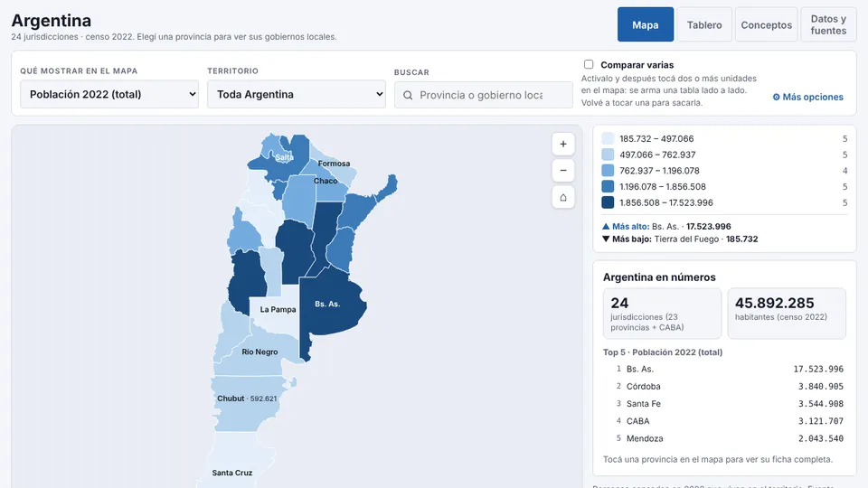The image size is (868, 488).
Task: Switch to the Tablero tab
Action: click(704, 24)
